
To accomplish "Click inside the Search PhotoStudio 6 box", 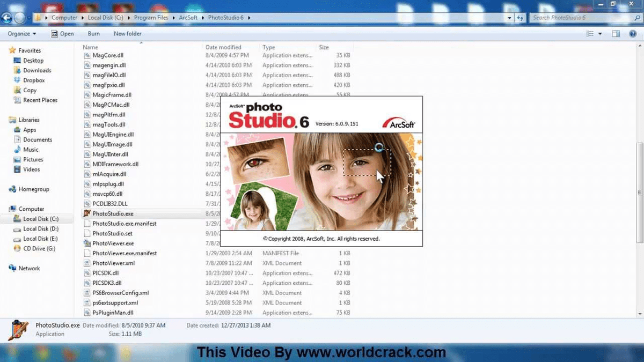I will [585, 17].
